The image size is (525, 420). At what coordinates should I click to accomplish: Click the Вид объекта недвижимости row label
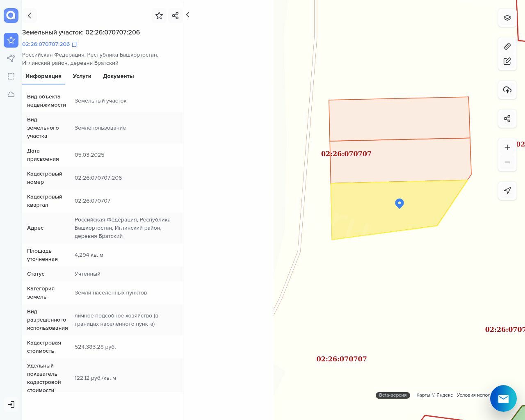46,101
